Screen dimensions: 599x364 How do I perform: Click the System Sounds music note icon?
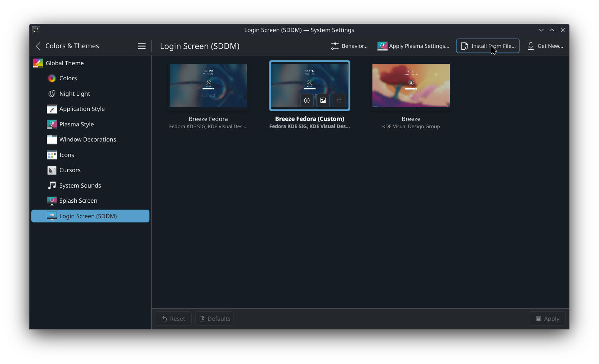(52, 185)
